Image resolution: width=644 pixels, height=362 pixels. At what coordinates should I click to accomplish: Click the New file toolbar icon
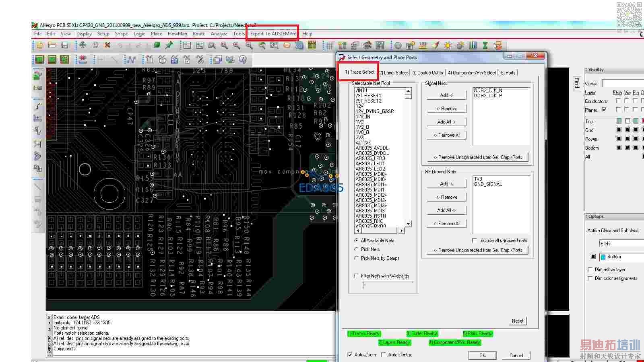tap(39, 45)
